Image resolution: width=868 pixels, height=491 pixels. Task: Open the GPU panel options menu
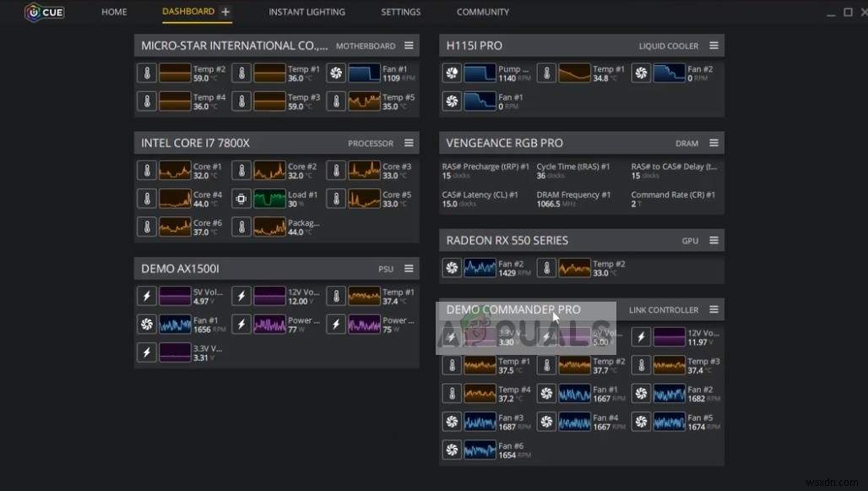pyautogui.click(x=713, y=240)
